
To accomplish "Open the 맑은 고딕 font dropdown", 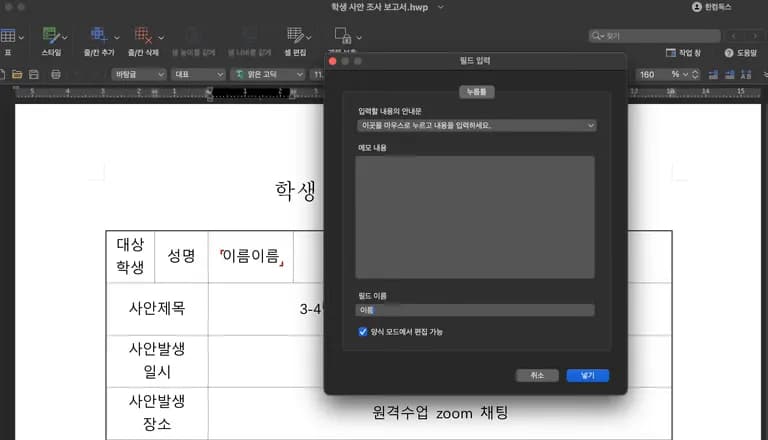I will (268, 74).
